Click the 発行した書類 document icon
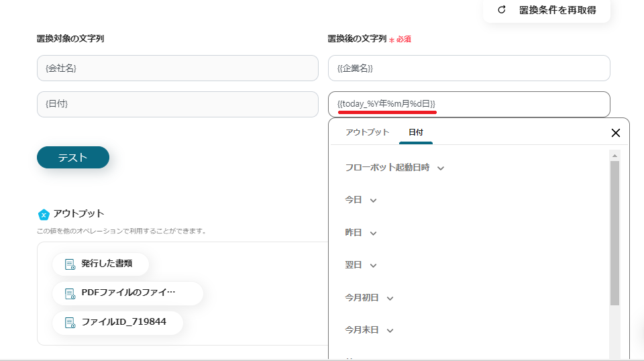 coord(70,264)
